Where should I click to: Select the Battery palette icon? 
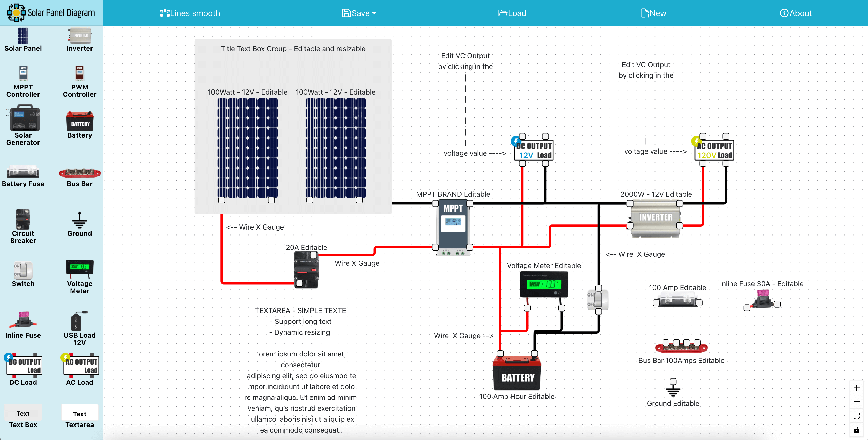click(80, 121)
